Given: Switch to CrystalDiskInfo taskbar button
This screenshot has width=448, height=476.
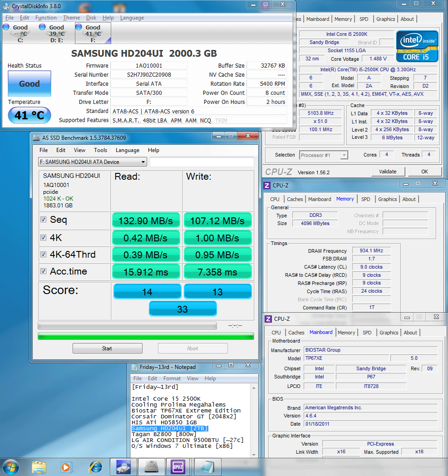Looking at the screenshot, I should coord(123,467).
